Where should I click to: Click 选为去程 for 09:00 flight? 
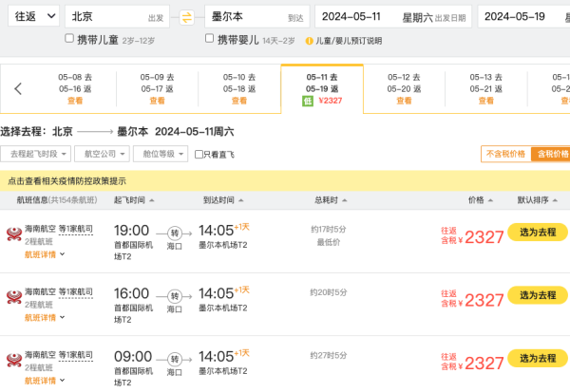(x=538, y=359)
